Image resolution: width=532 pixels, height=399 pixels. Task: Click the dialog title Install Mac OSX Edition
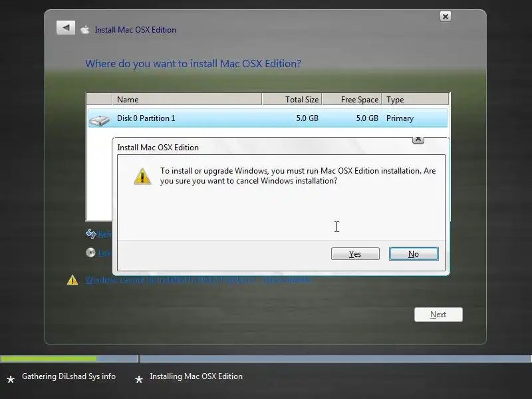point(158,148)
